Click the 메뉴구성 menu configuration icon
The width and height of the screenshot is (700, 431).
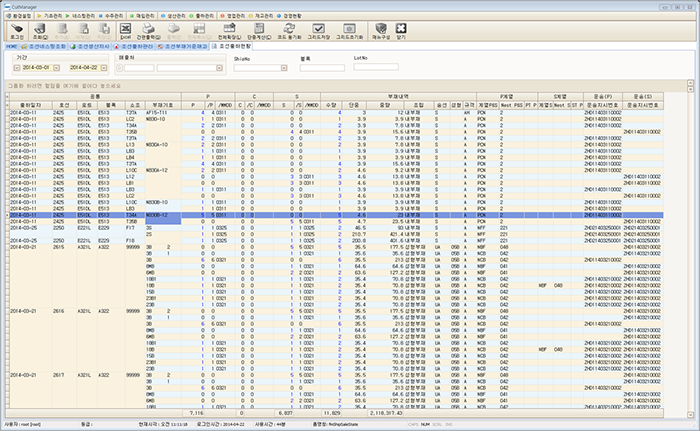381,29
